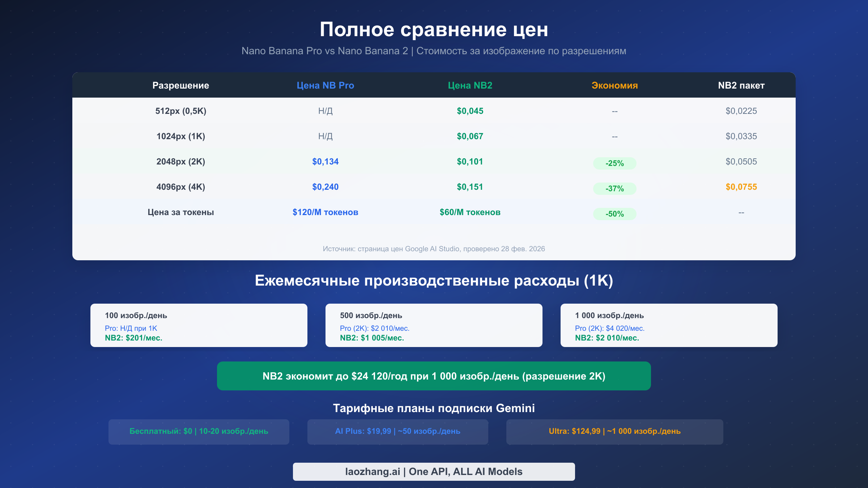This screenshot has height=488, width=868.
Task: Click the "Цена NB2" column header
Action: pos(469,85)
